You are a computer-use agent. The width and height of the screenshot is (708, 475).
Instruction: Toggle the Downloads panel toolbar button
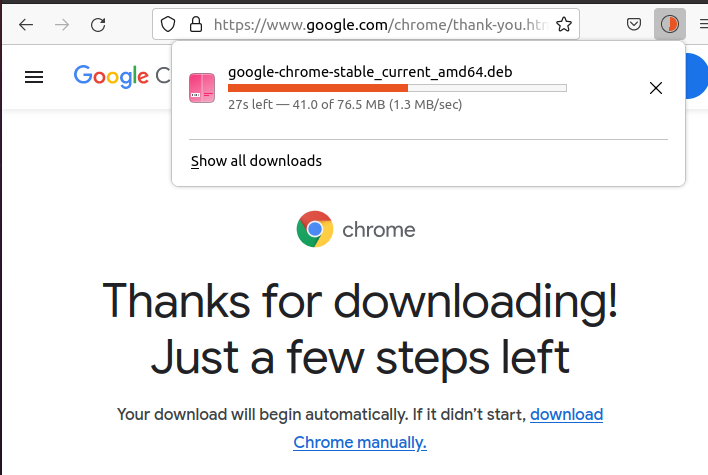[x=670, y=24]
